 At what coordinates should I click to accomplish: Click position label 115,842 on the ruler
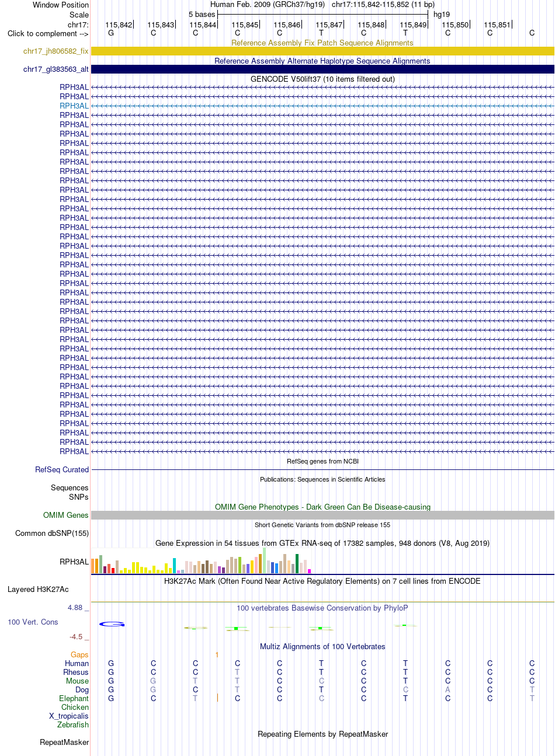[119, 25]
